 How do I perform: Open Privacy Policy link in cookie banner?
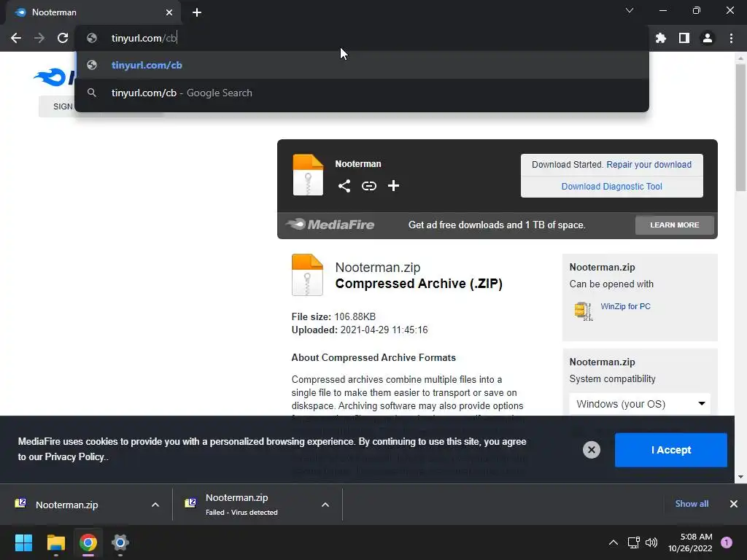74,457
